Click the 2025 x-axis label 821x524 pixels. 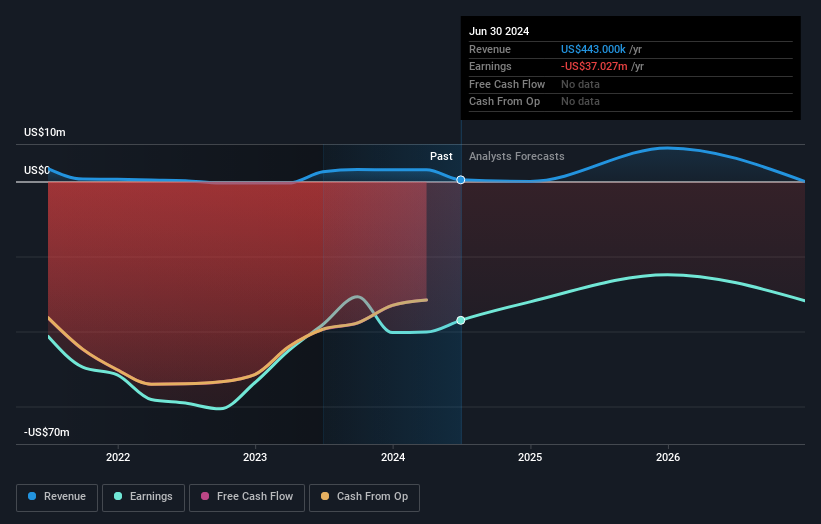pyautogui.click(x=530, y=457)
